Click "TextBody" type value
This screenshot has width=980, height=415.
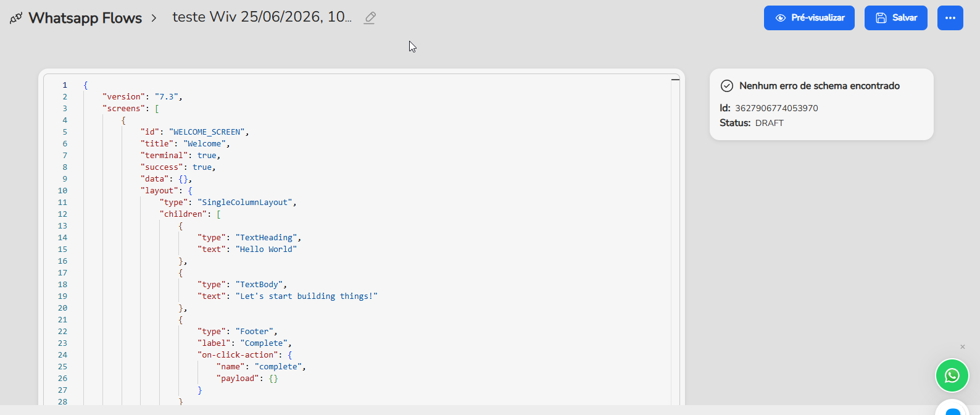tap(259, 285)
